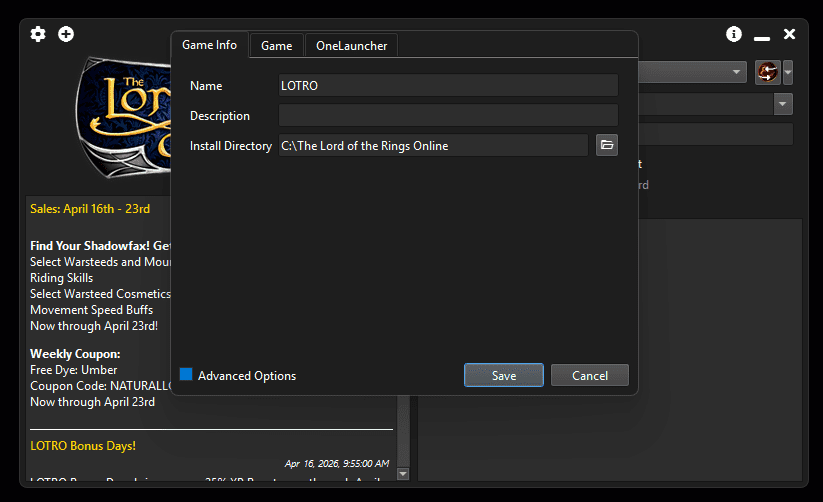Click the Free Dye: Umber text
Viewport: 823px width, 502px height.
click(73, 370)
